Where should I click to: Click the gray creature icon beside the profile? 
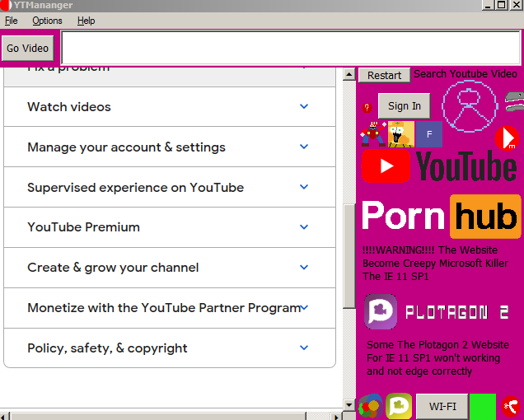[514, 101]
